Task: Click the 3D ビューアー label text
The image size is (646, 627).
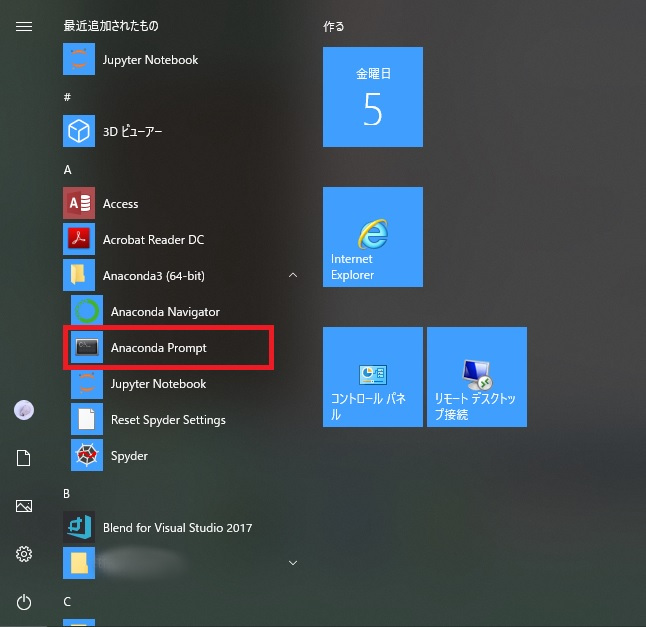Action: click(x=132, y=132)
